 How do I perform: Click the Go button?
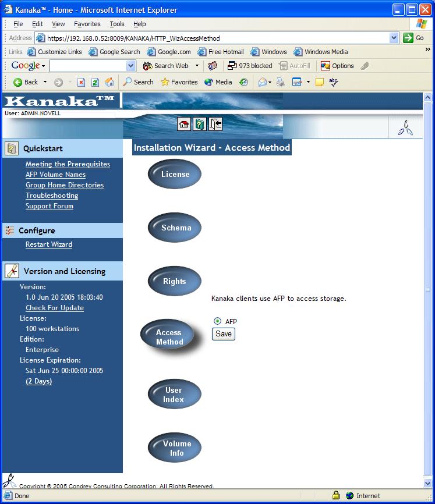coord(414,38)
